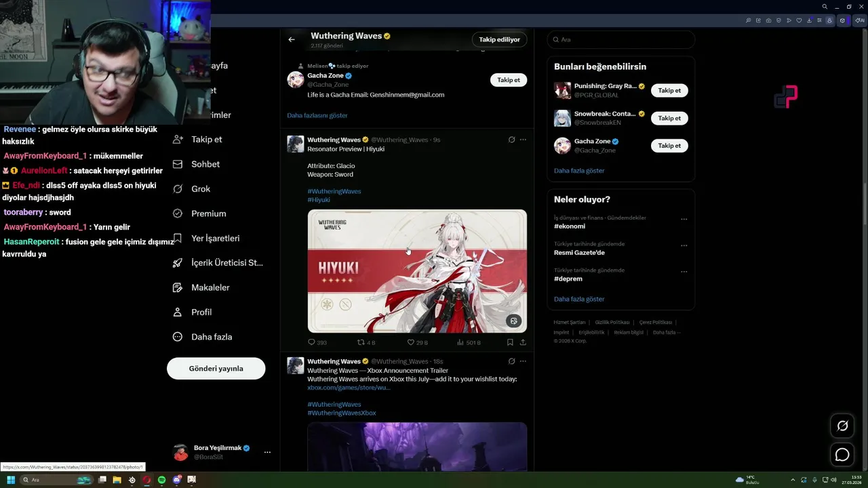Image resolution: width=868 pixels, height=488 pixels.
Task: Open Spotify from the taskbar
Action: (162, 480)
